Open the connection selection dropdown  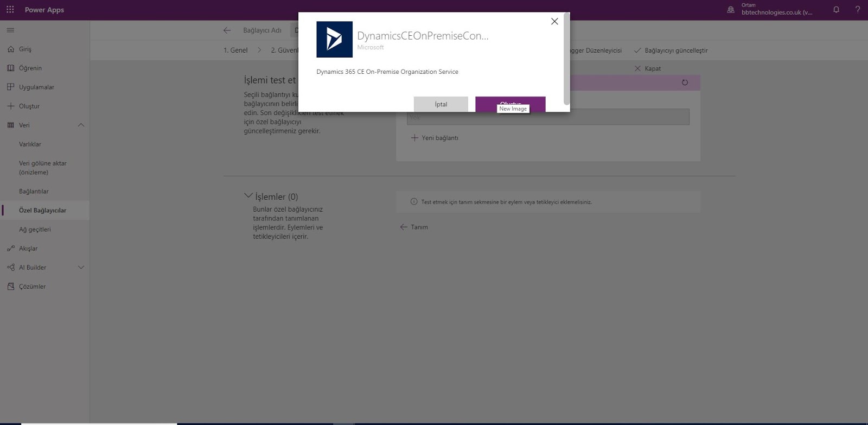click(548, 117)
